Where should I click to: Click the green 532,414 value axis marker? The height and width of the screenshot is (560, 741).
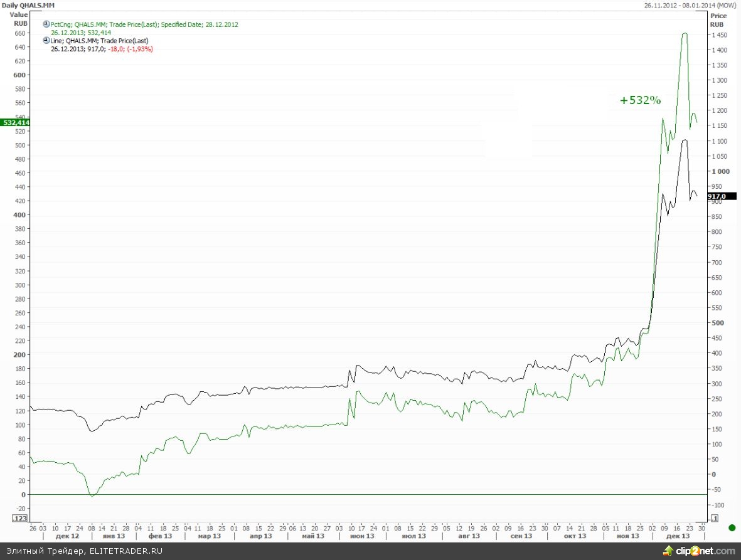[x=16, y=123]
